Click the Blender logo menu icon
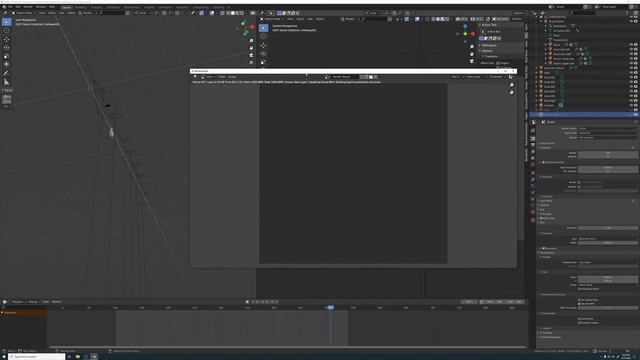 4,7
